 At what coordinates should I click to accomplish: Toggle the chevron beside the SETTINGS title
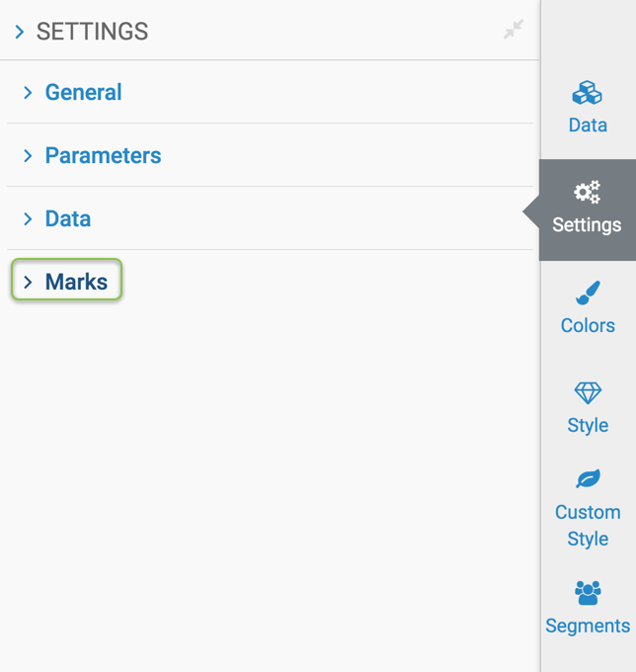20,32
